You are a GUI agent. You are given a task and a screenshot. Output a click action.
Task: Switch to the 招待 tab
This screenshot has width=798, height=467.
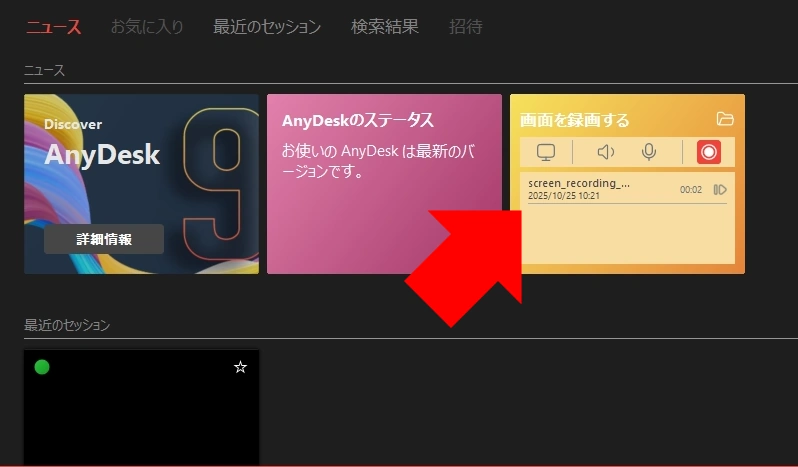pyautogui.click(x=465, y=26)
